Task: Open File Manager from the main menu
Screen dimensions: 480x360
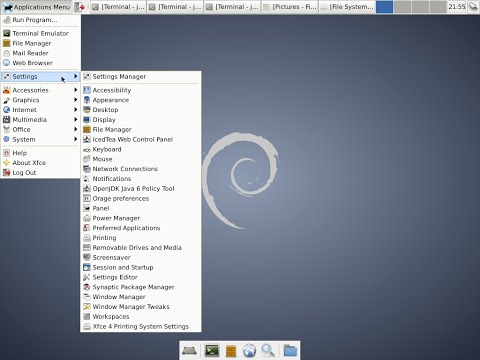Action: [x=40, y=43]
